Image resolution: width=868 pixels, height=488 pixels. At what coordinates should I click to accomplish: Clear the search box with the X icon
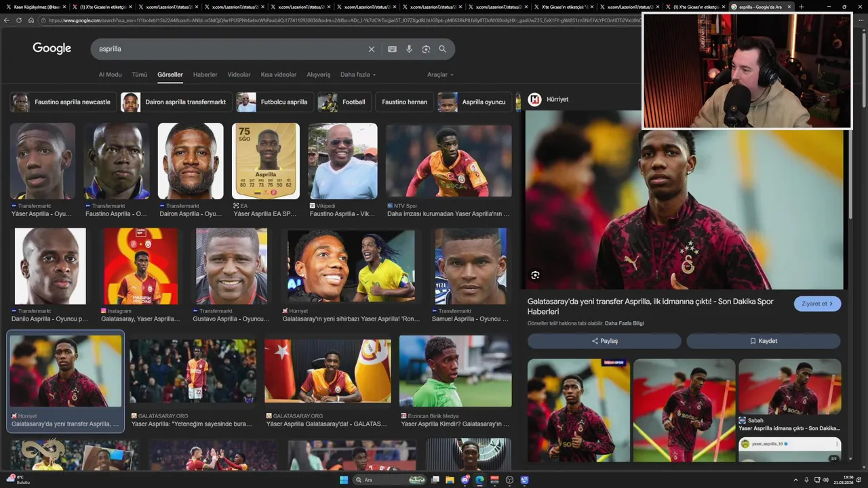point(371,49)
